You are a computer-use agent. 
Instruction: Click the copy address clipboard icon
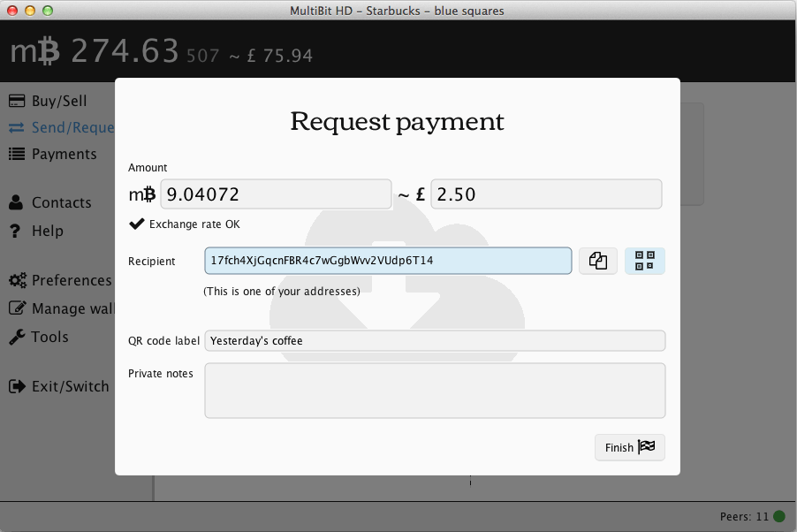tap(598, 261)
